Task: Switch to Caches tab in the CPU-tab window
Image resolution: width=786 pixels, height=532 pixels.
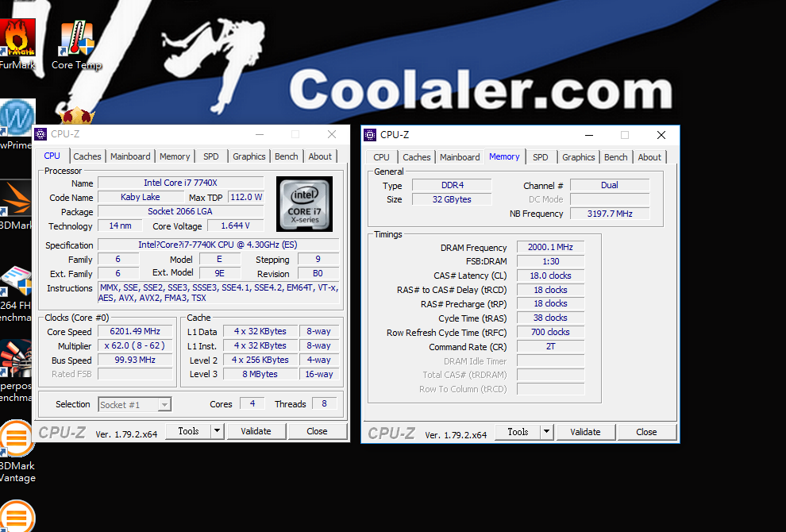Action: point(87,156)
